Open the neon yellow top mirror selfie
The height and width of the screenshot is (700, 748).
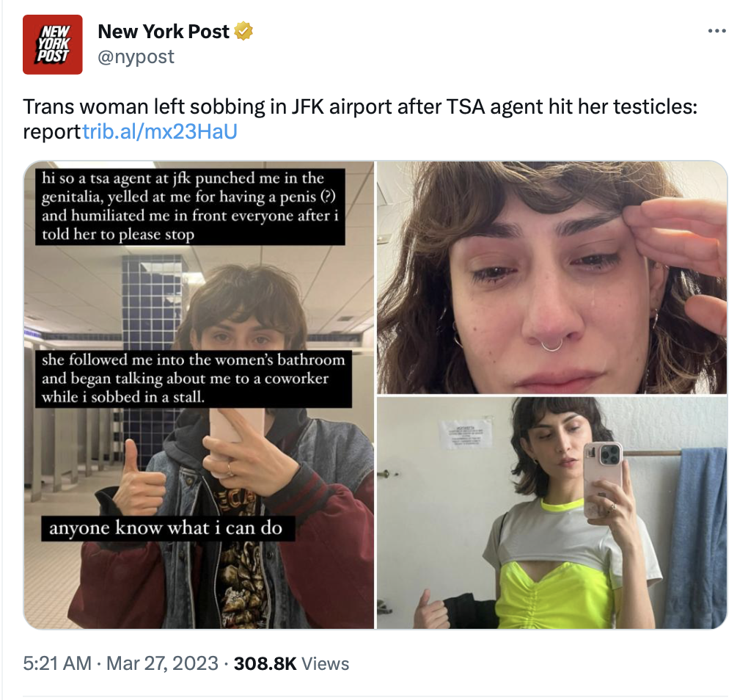pyautogui.click(x=552, y=512)
